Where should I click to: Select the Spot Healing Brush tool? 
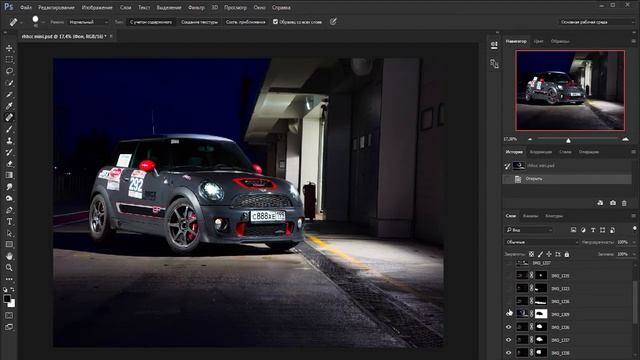tap(9, 117)
